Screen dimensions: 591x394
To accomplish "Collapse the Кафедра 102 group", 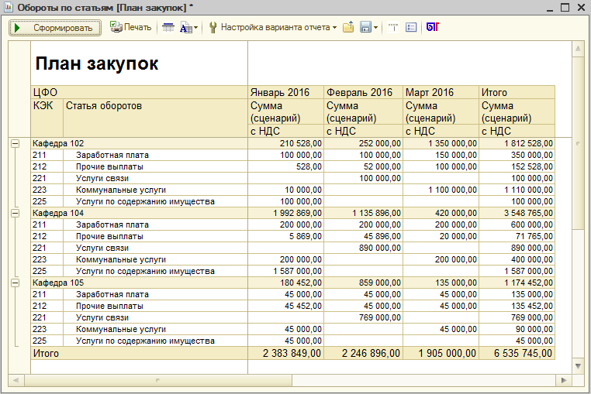I will [x=15, y=144].
